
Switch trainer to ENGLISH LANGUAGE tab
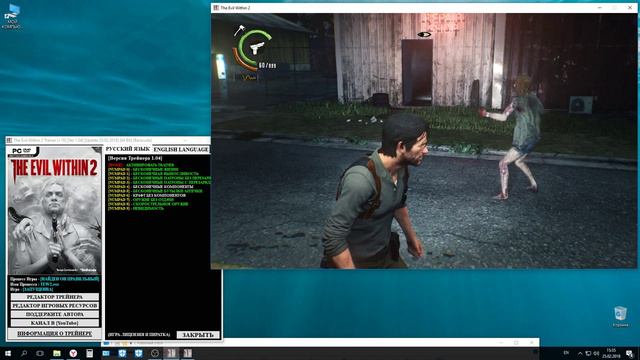point(181,149)
